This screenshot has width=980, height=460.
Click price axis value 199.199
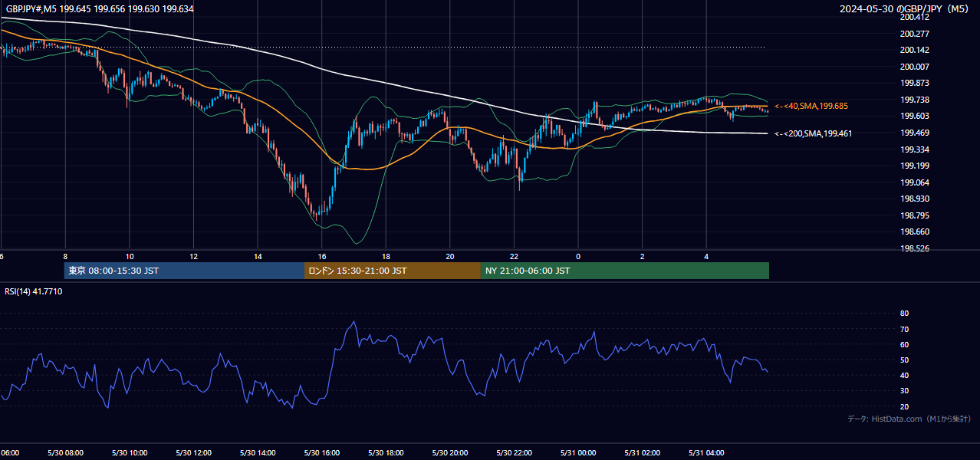click(x=914, y=166)
